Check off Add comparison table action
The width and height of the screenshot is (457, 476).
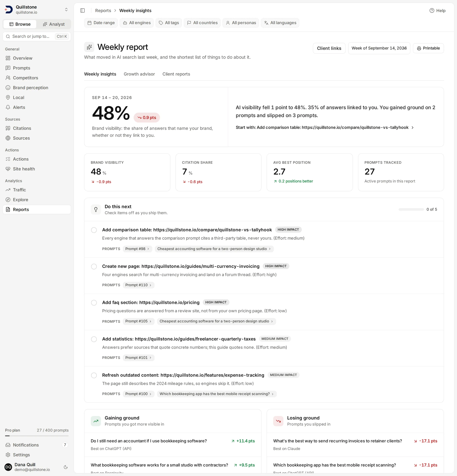point(94,230)
